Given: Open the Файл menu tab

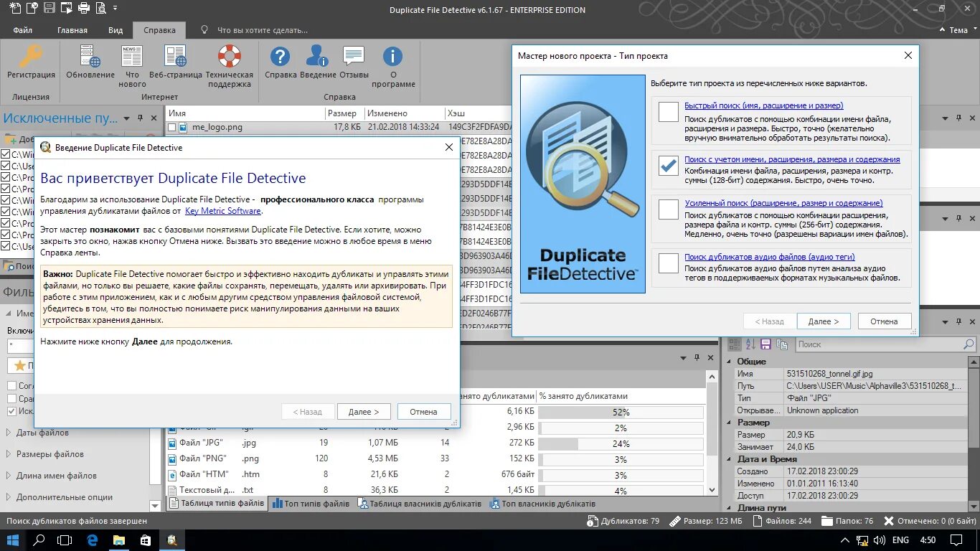Looking at the screenshot, I should pyautogui.click(x=22, y=30).
